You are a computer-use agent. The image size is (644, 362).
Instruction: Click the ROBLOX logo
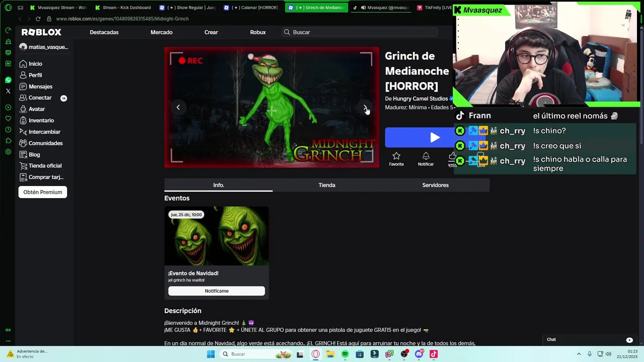click(41, 32)
